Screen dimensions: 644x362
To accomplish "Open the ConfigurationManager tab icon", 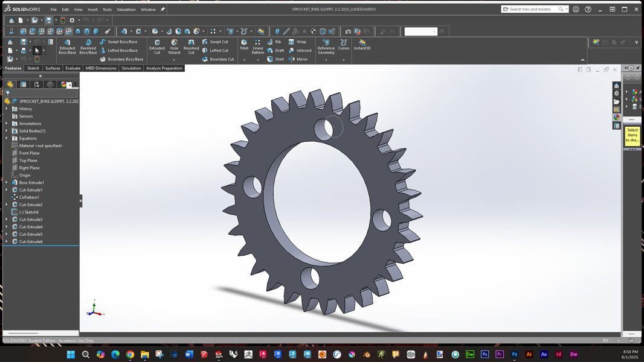I will click(x=37, y=84).
